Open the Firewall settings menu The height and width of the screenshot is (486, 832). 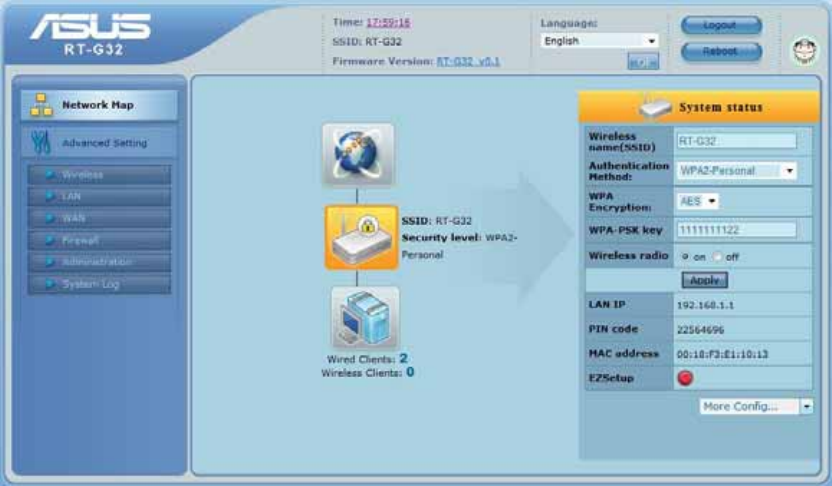(x=99, y=240)
